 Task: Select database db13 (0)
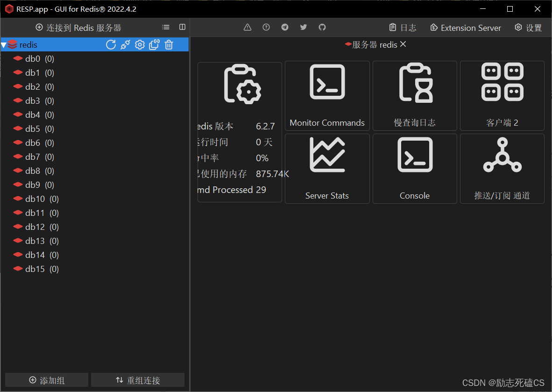coord(36,241)
